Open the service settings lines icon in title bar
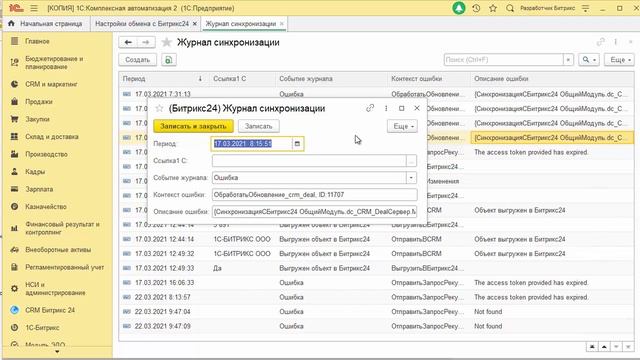The image size is (640, 360). pos(586,8)
